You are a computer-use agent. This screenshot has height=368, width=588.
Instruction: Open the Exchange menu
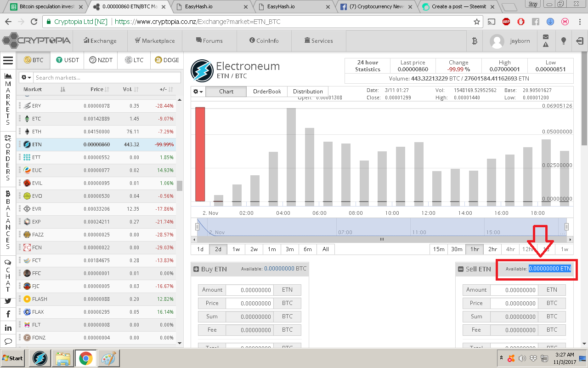pos(100,40)
